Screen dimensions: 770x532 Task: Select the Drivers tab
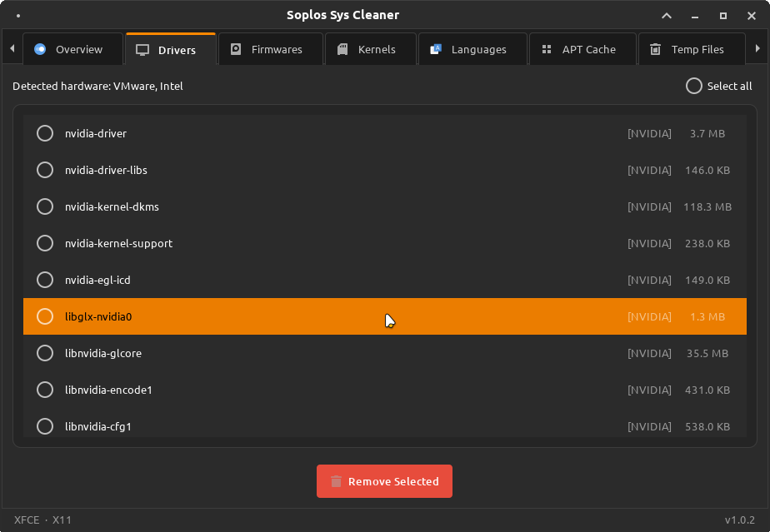[171, 49]
